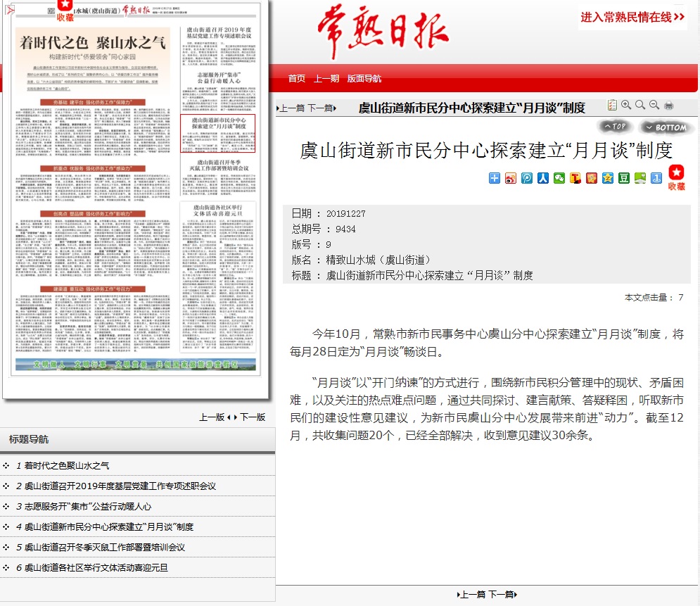Go to 首页 in red navigation bar

(296, 79)
